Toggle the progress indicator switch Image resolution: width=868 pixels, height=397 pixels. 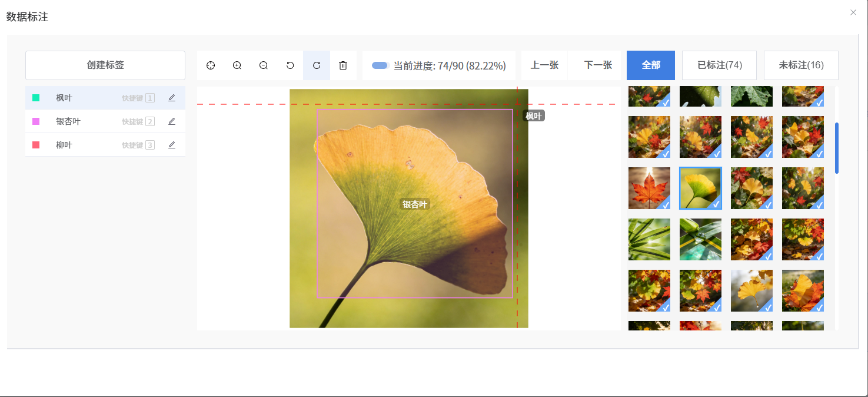click(379, 65)
